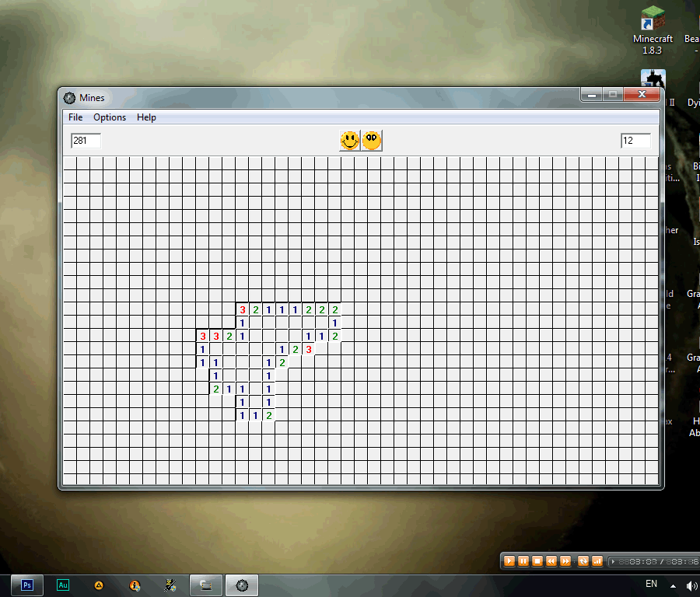Click rewind button in media player
Image resolution: width=700 pixels, height=597 pixels.
(551, 560)
